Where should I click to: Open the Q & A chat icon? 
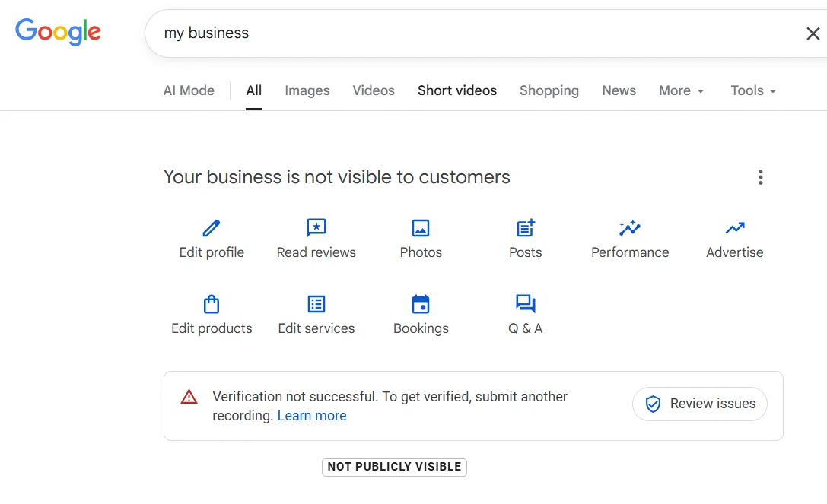[x=526, y=304]
